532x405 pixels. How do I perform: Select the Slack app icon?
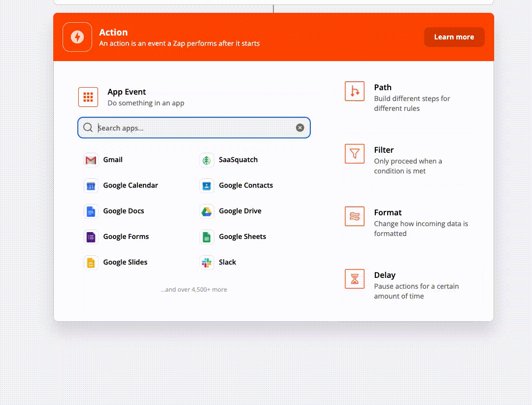(x=207, y=262)
